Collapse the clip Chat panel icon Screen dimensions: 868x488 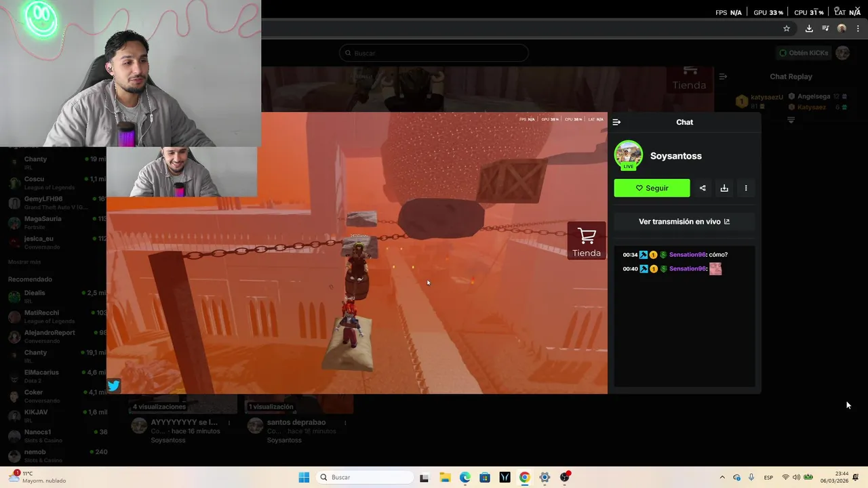[x=616, y=122]
